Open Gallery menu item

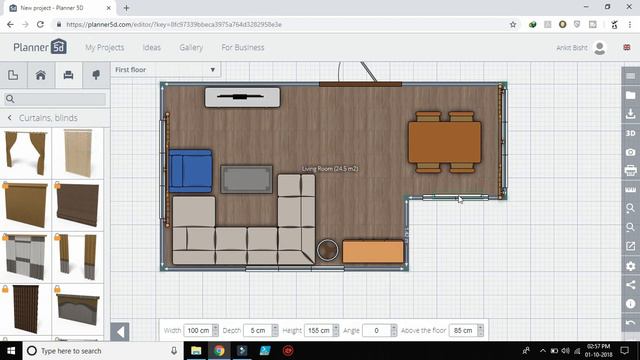tap(191, 47)
